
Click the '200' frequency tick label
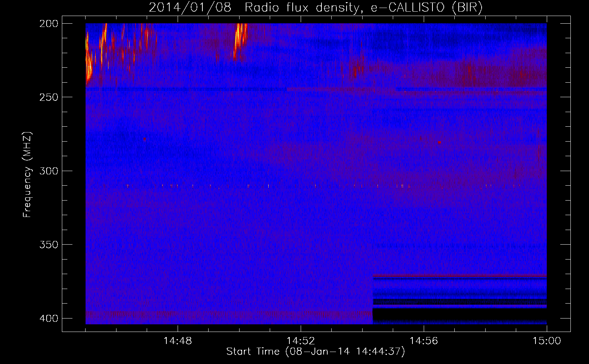tap(48, 24)
